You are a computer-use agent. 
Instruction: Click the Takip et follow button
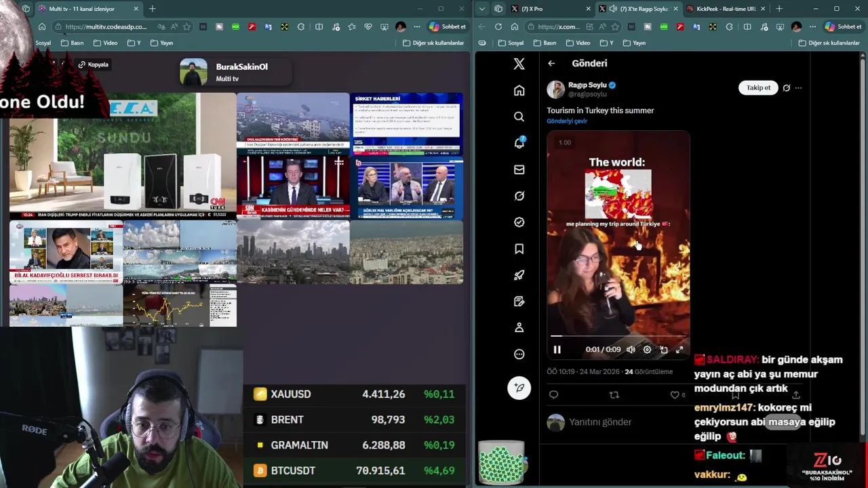[x=758, y=87]
